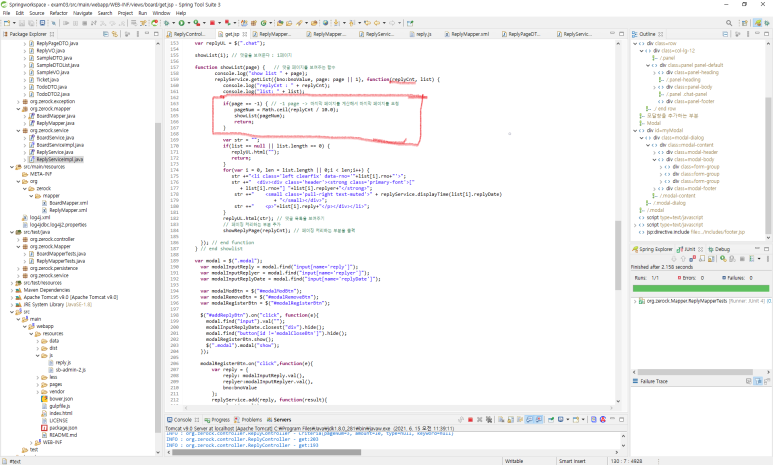Close the get.jsp editor tab
The height and width of the screenshot is (465, 773).
245,34
